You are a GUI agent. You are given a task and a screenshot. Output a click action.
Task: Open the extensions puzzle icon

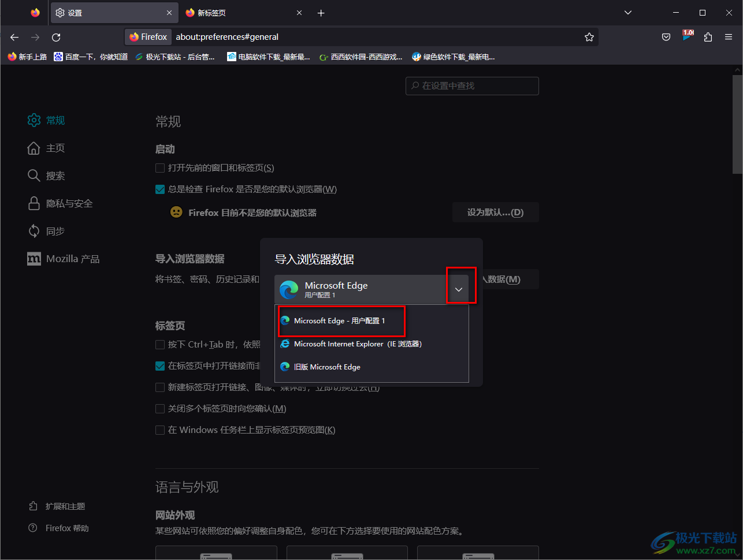tap(708, 37)
